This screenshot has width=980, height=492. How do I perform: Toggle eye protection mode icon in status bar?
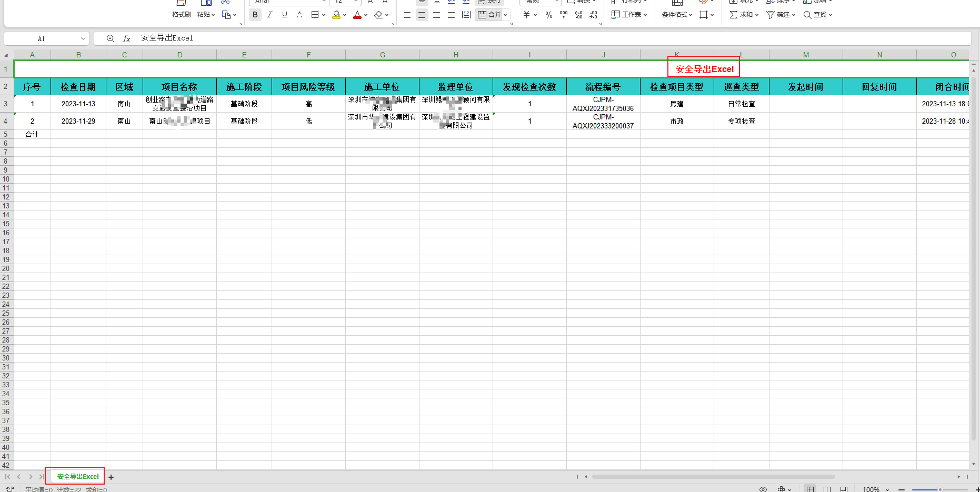pos(763,489)
